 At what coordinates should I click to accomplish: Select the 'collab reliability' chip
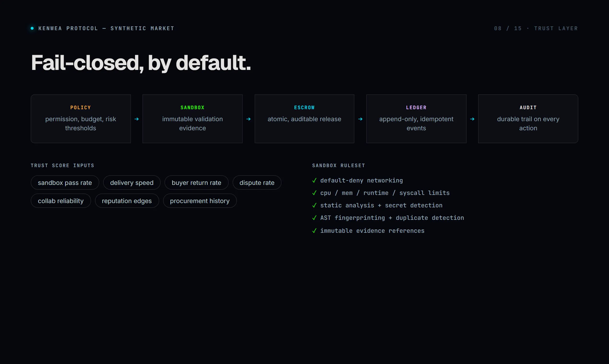click(61, 201)
